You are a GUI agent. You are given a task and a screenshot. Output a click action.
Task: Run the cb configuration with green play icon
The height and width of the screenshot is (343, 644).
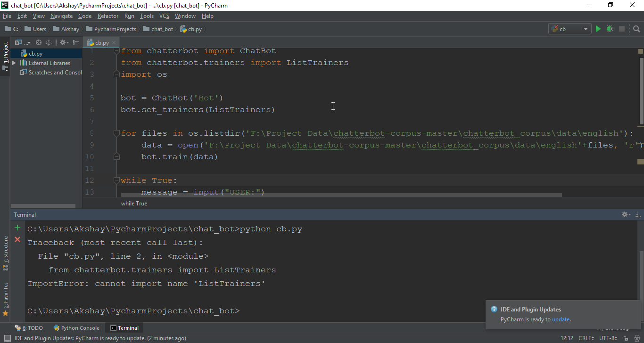pyautogui.click(x=598, y=28)
